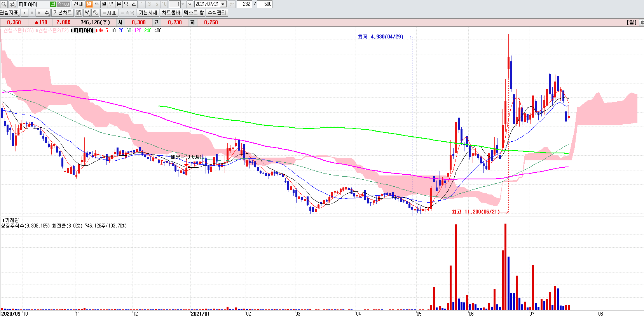644x316 pixels.
Task: Click the 전체 all button
Action: pyautogui.click(x=78, y=4)
